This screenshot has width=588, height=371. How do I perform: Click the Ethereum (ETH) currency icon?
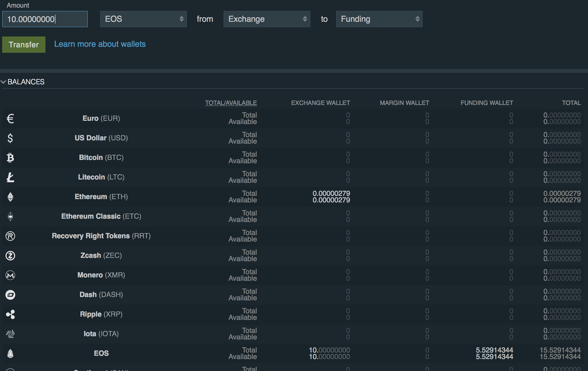pyautogui.click(x=11, y=197)
